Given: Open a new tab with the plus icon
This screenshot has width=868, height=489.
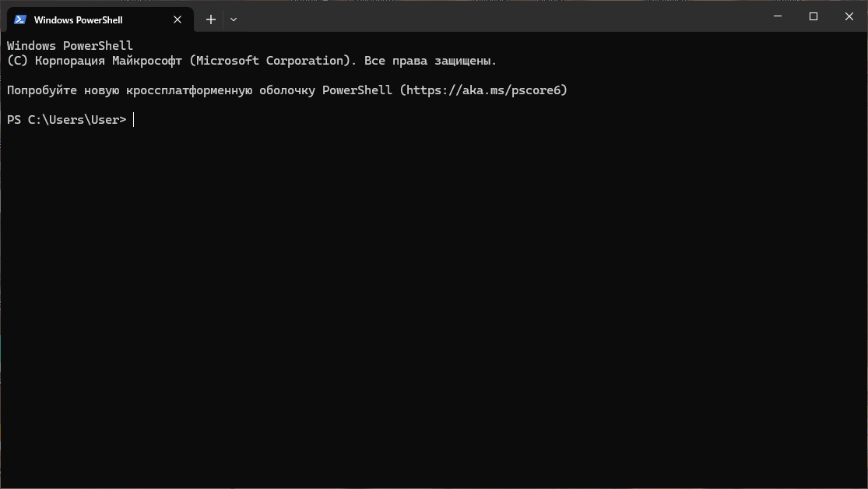Looking at the screenshot, I should point(211,19).
